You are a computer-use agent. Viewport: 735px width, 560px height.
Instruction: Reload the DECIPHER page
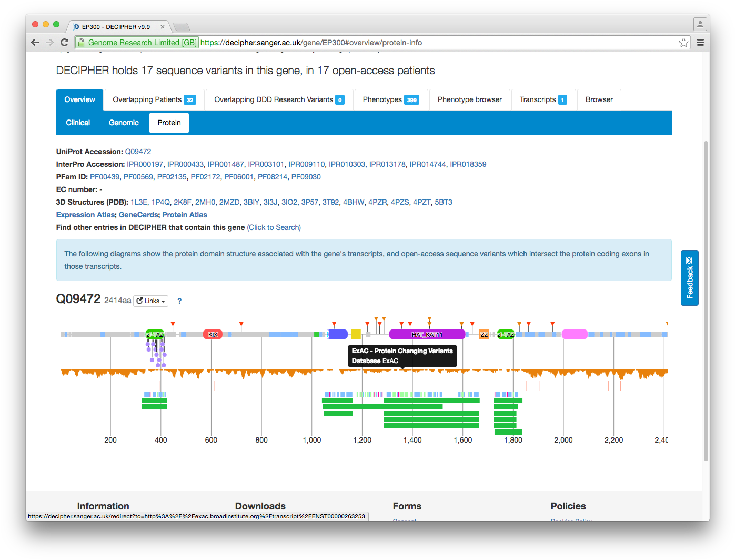coord(64,43)
